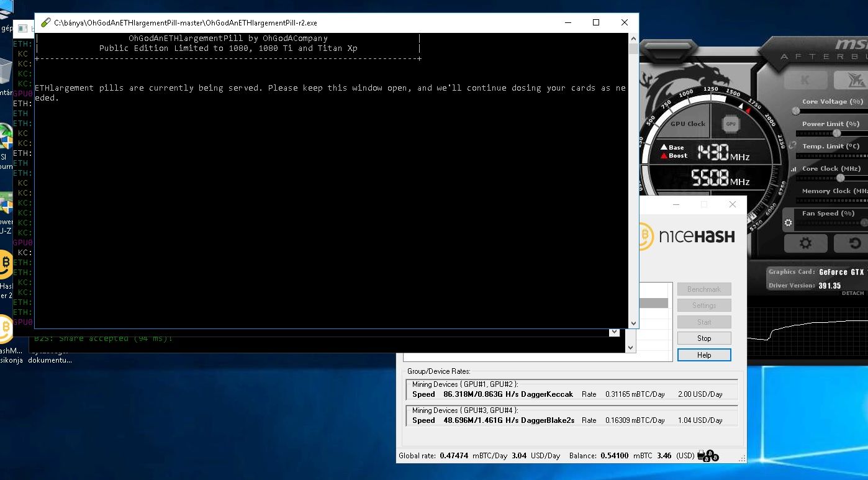Open Help in NiceHash miner
Image resolution: width=868 pixels, height=480 pixels.
[704, 355]
